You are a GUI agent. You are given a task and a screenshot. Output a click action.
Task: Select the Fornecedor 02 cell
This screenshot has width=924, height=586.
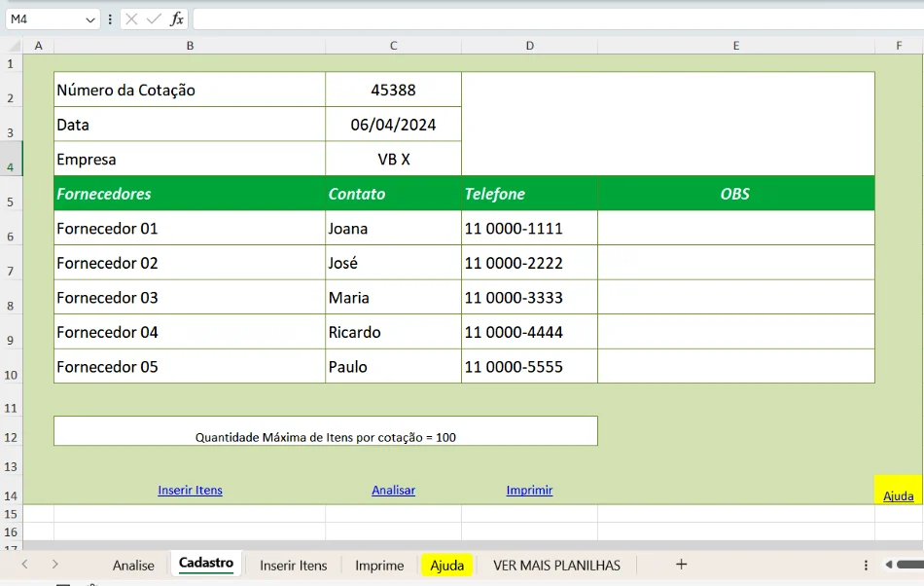(x=190, y=263)
